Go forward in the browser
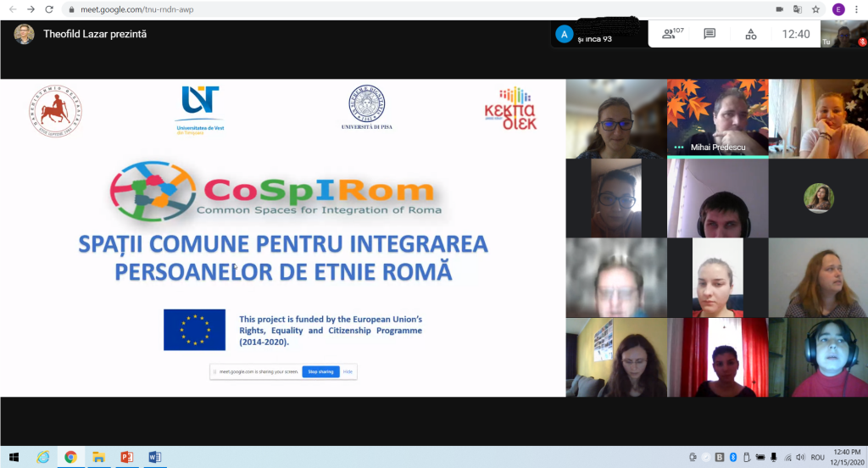This screenshot has height=468, width=868. click(31, 9)
